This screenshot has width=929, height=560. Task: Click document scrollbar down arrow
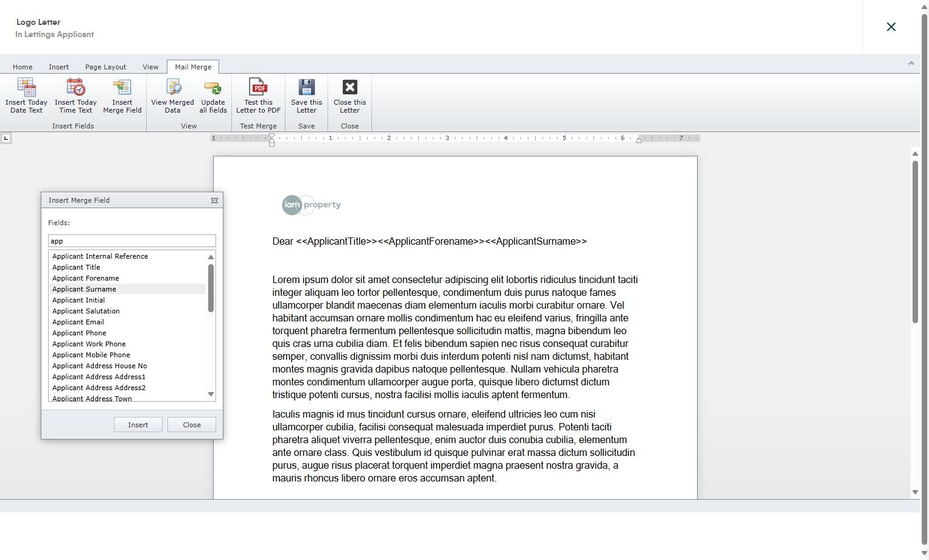(x=915, y=492)
